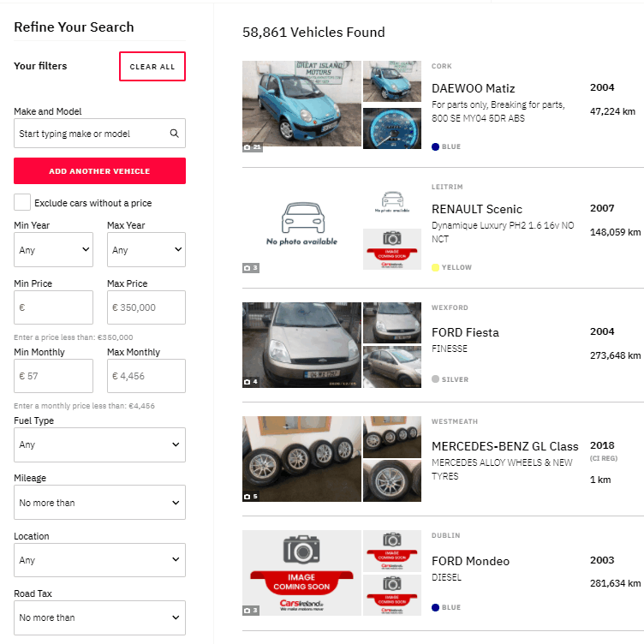Open Renault Scenic Image Coming Soon thumbnail
The width and height of the screenshot is (644, 644).
tap(392, 249)
